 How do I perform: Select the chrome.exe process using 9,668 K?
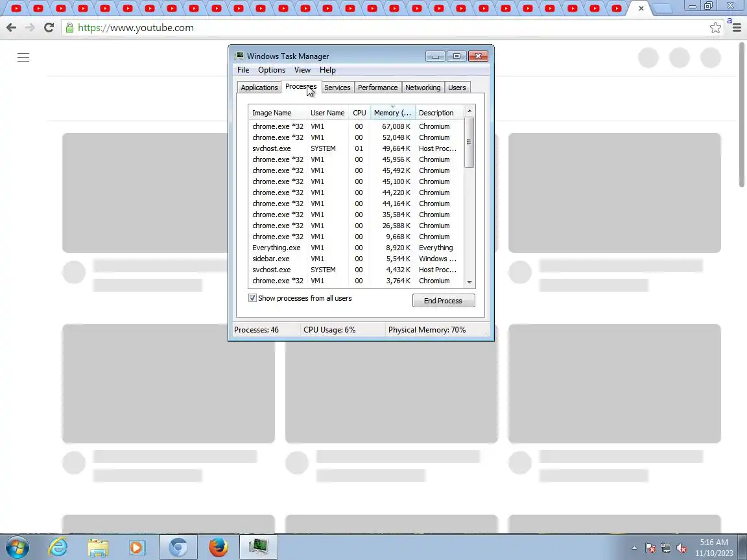coord(356,236)
